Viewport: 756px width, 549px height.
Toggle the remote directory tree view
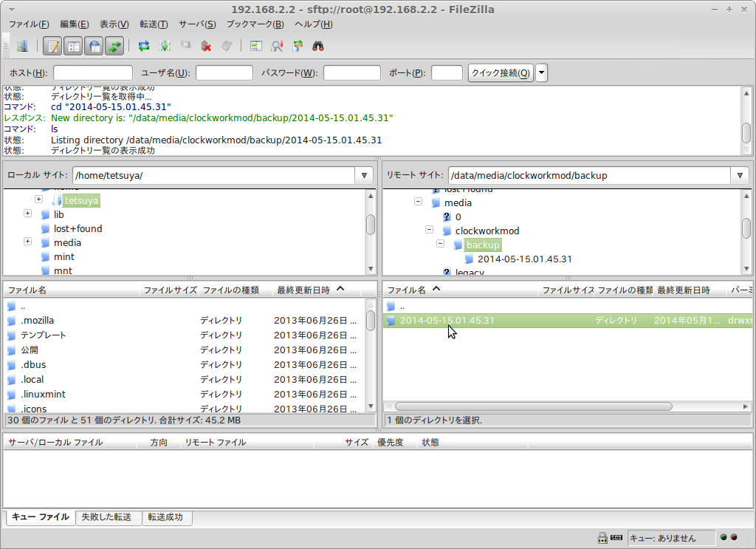(x=94, y=47)
